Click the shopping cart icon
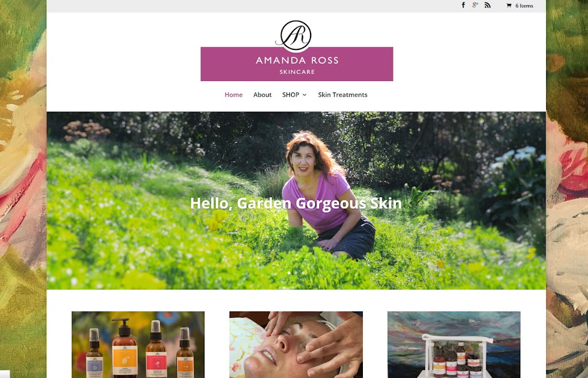The image size is (588, 378). [x=509, y=6]
